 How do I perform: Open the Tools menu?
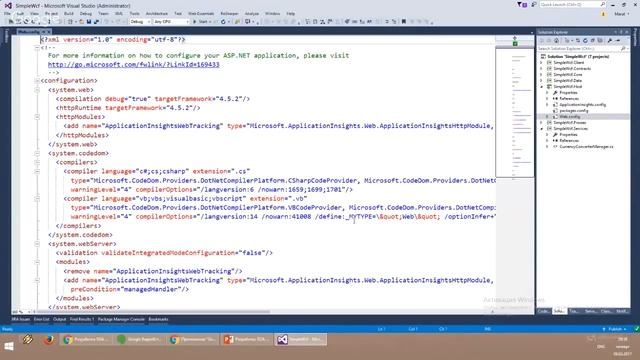click(134, 13)
